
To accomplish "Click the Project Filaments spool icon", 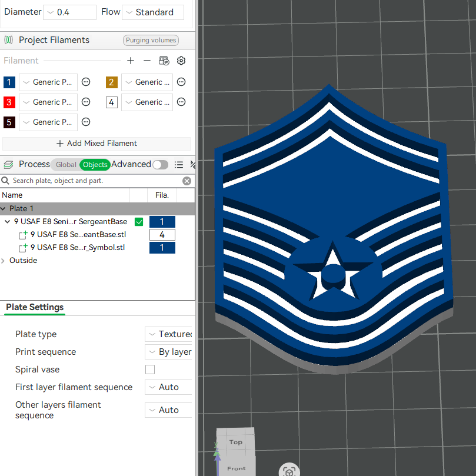I will tap(8, 40).
